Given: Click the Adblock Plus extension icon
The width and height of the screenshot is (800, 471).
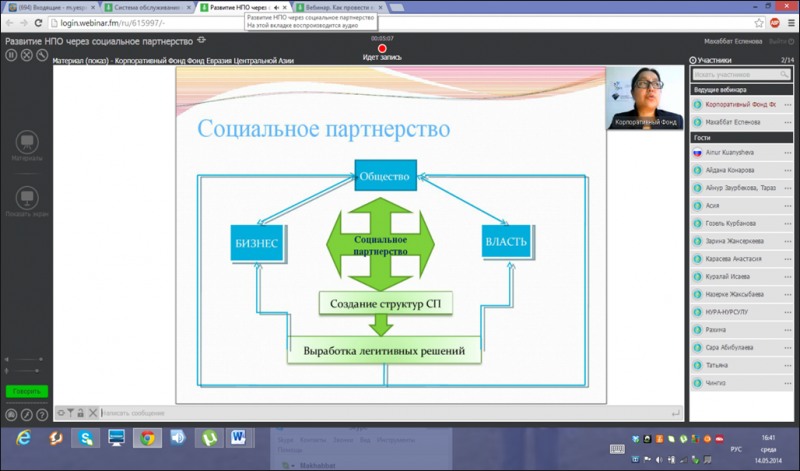Looking at the screenshot, I should pyautogui.click(x=774, y=23).
